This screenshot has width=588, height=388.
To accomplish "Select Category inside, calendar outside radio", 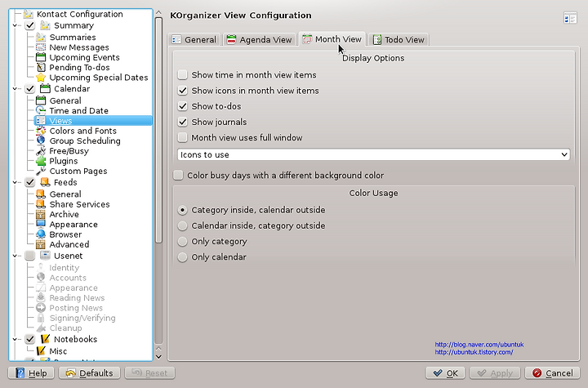I will pos(183,210).
